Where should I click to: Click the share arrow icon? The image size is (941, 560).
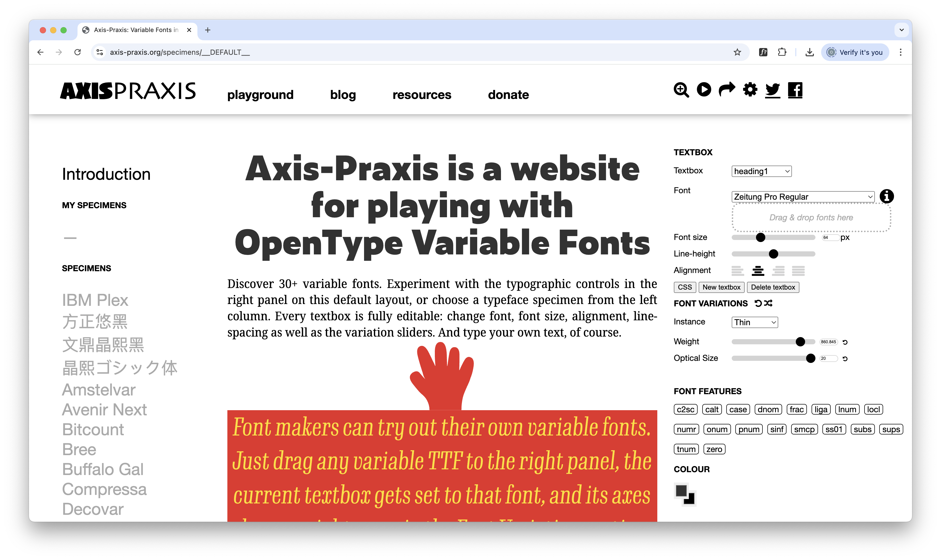pyautogui.click(x=727, y=89)
